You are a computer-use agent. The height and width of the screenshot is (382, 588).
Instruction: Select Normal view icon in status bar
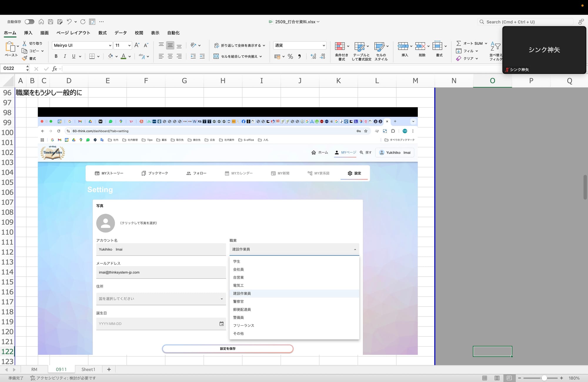[x=485, y=378]
